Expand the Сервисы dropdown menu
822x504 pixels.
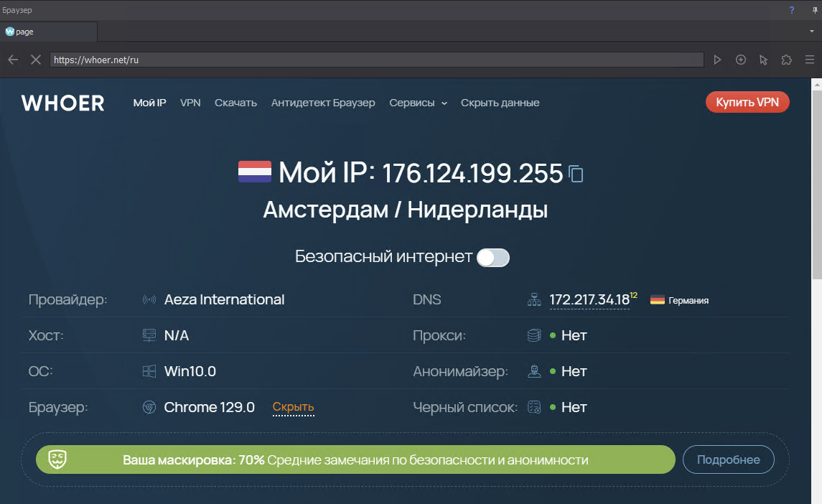(x=418, y=103)
